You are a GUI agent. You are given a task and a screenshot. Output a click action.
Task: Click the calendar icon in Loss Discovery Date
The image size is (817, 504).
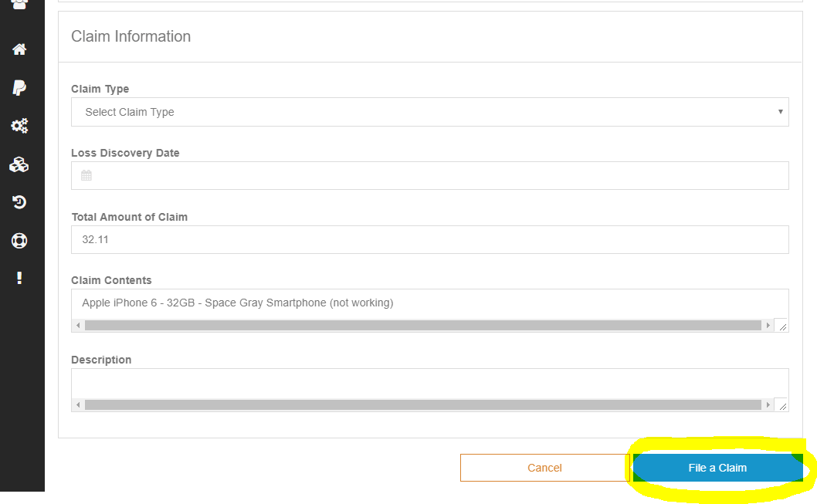(x=86, y=175)
